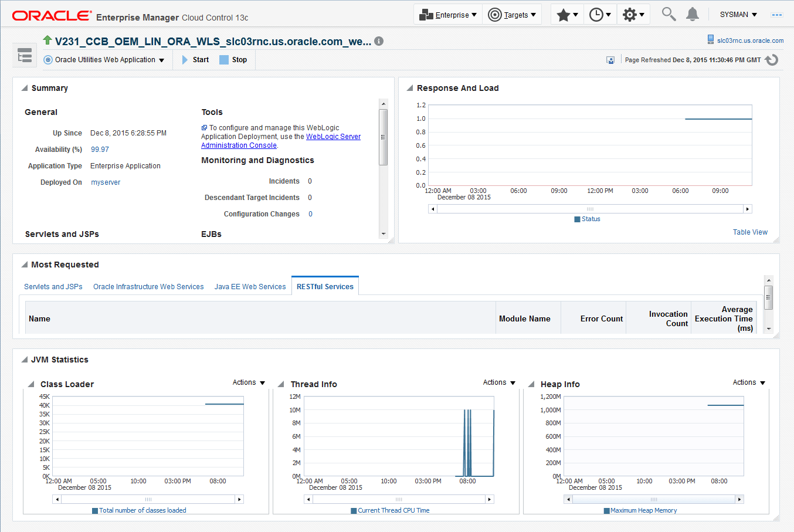Click Summary panel scrollbar down arrow
794x532 pixels.
[384, 233]
